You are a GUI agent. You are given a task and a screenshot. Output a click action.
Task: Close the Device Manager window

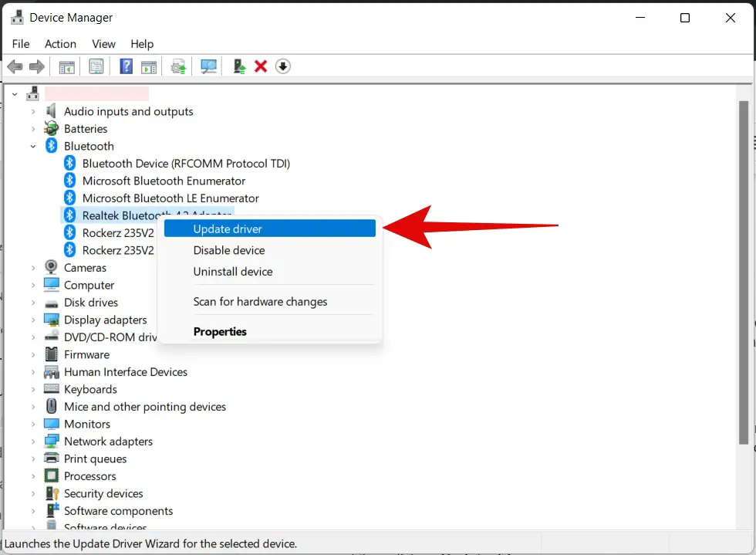pos(730,18)
